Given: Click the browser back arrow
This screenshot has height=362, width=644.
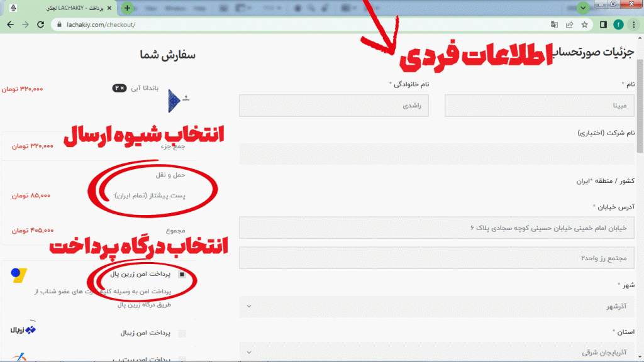Looking at the screenshot, I should [11, 25].
